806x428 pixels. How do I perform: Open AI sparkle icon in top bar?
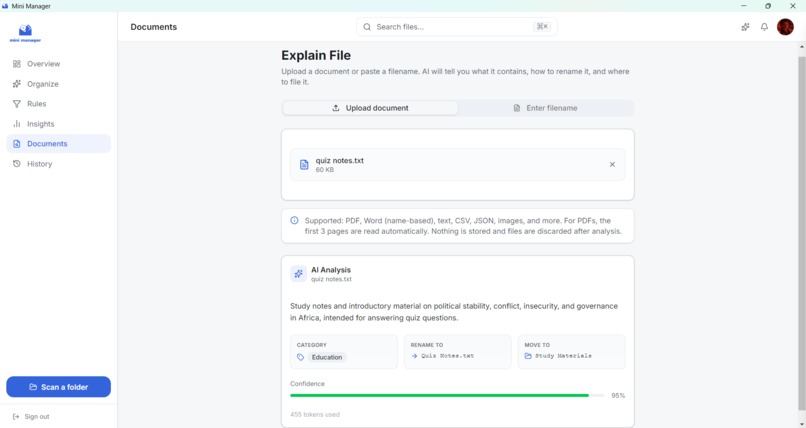click(745, 27)
